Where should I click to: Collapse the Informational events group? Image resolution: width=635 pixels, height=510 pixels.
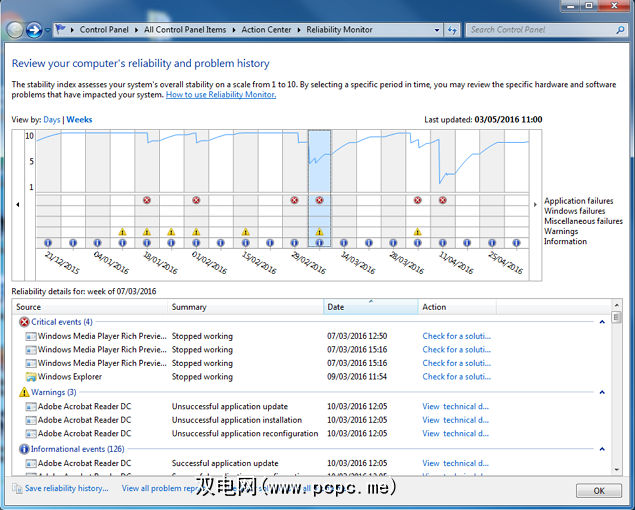[602, 449]
